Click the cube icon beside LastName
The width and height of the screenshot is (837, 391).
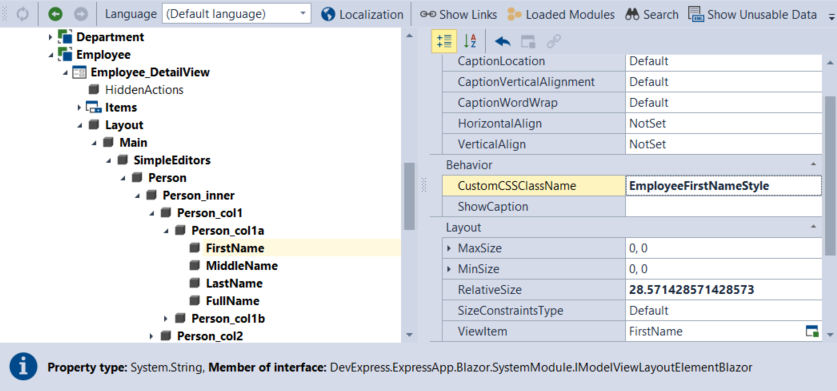click(x=195, y=283)
